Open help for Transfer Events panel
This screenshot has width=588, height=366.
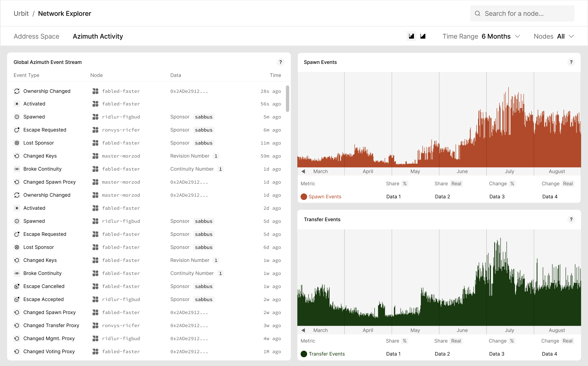[571, 220]
